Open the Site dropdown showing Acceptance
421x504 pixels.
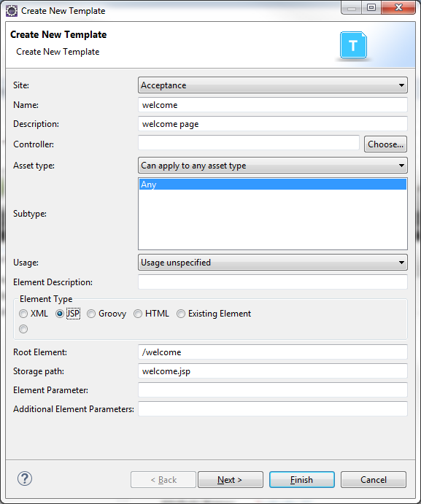tap(273, 85)
